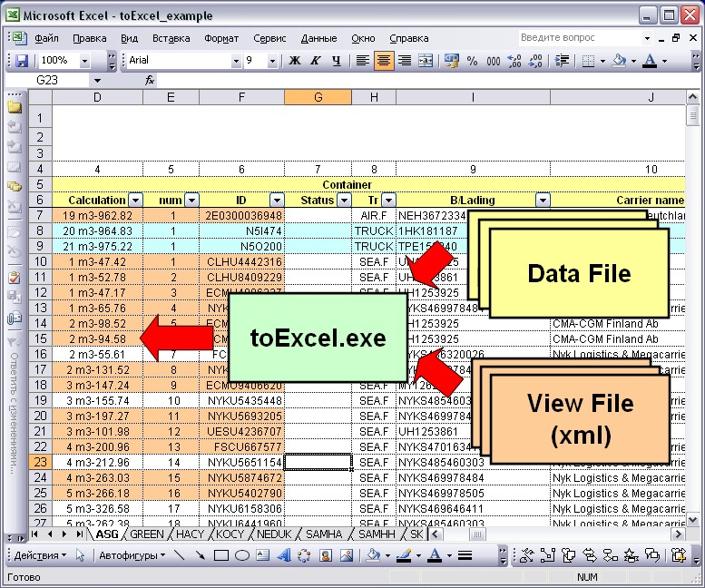Click the indent icon in formatting toolbar

tap(562, 60)
